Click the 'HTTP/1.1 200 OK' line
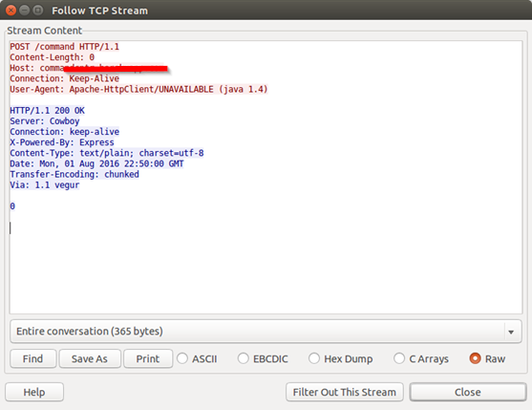Screen dimensions: 532x410 pyautogui.click(x=47, y=110)
